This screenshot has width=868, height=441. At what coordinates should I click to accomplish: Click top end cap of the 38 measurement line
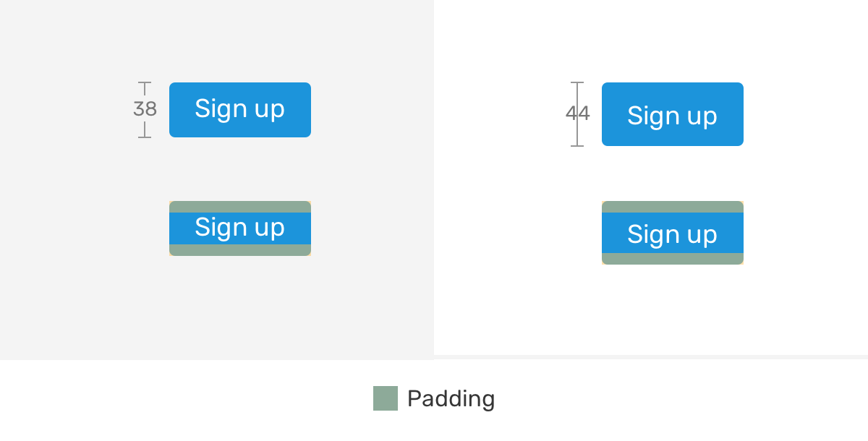coord(145,83)
